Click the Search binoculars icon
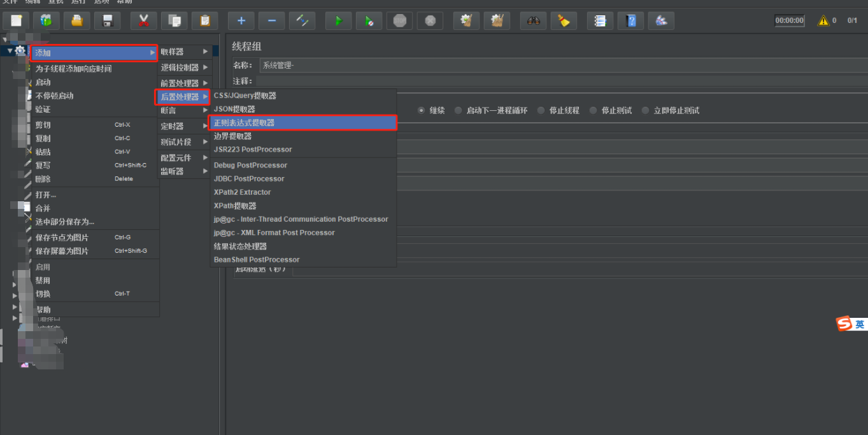The height and width of the screenshot is (435, 868). 534,20
